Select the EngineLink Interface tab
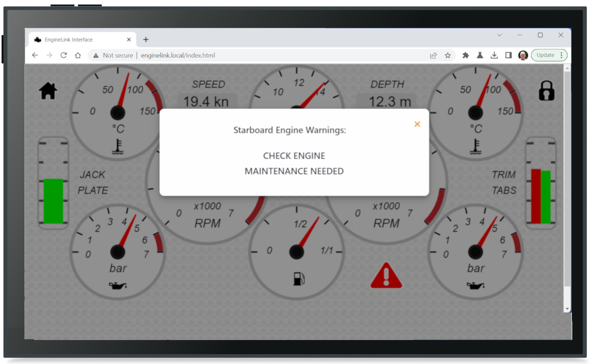 (79, 40)
